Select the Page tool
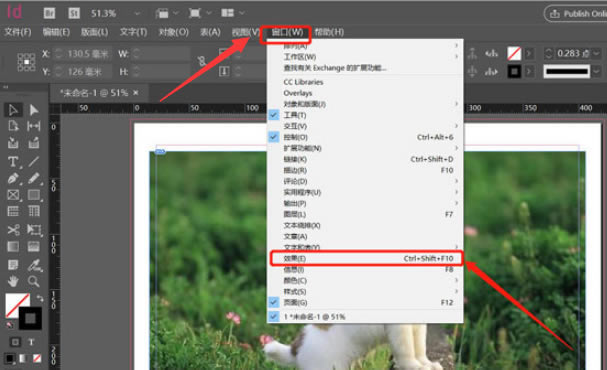The image size is (607, 370). 13,126
